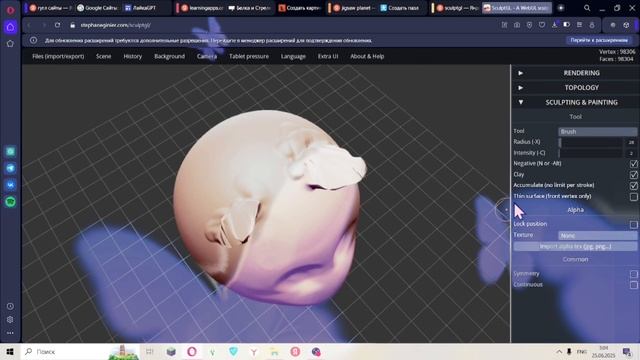The image size is (640, 360).
Task: Click Import alpha tex (jpg, png...) button
Action: pyautogui.click(x=575, y=247)
